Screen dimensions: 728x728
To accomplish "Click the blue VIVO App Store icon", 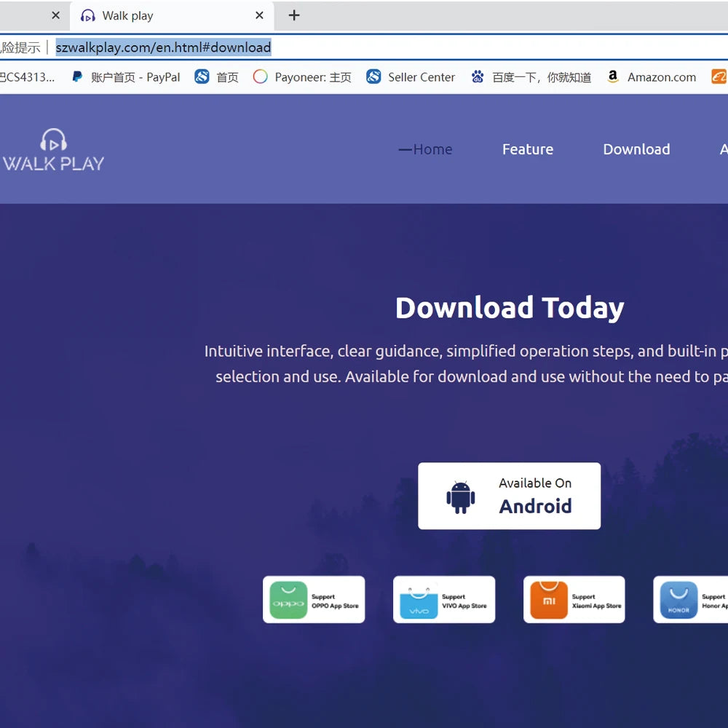I will (x=419, y=601).
